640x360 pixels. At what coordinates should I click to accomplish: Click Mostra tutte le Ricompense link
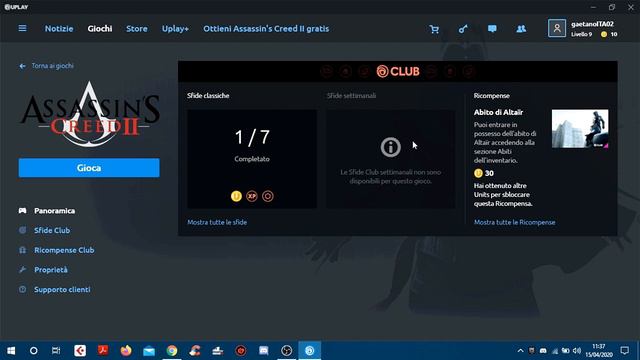[514, 222]
